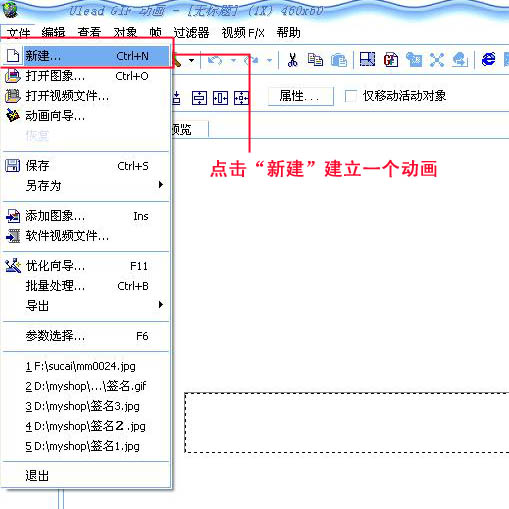Image resolution: width=509 pixels, height=509 pixels.
Task: Open recent file mm0024.jpg
Action: tap(81, 366)
